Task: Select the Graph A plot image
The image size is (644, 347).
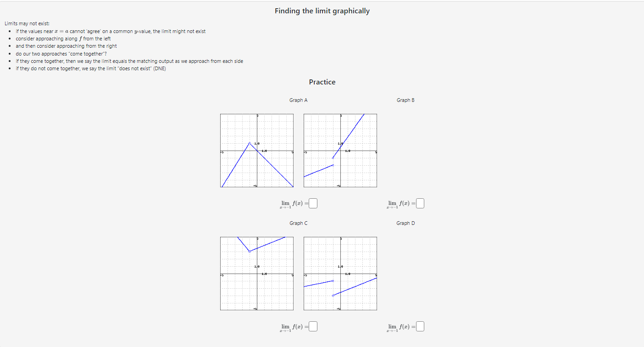Action: coord(256,151)
